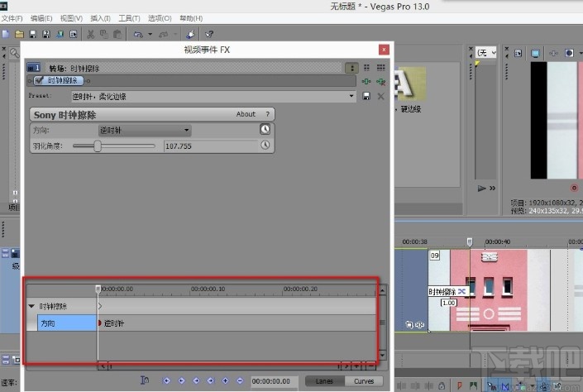Open the Help menu (帮助)
The image size is (583, 392).
191,18
